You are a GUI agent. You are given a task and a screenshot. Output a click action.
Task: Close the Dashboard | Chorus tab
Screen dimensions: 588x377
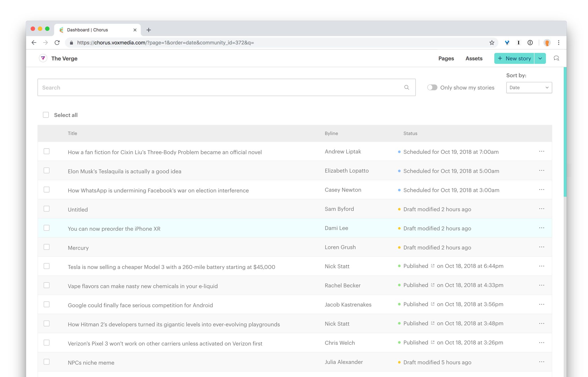(x=135, y=30)
